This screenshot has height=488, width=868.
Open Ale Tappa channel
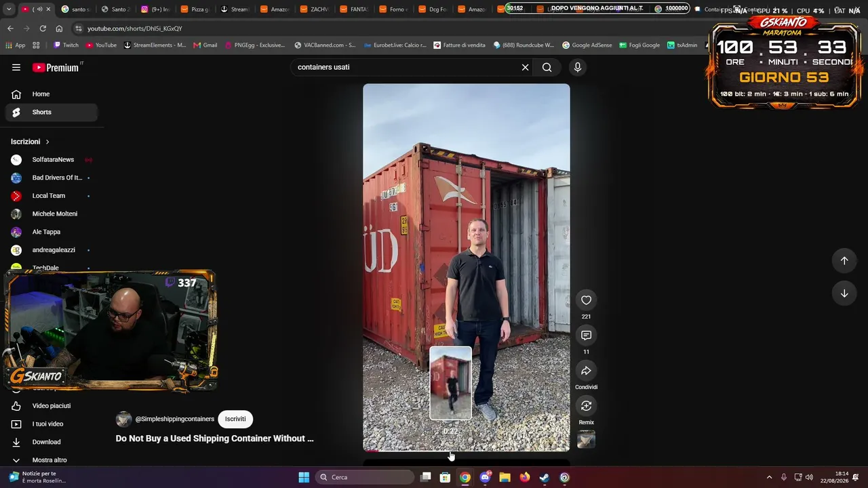point(52,232)
